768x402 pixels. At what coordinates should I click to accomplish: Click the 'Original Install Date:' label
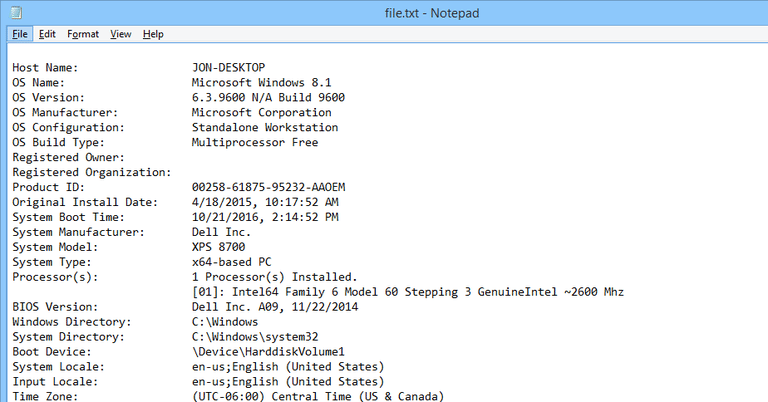pyautogui.click(x=85, y=202)
